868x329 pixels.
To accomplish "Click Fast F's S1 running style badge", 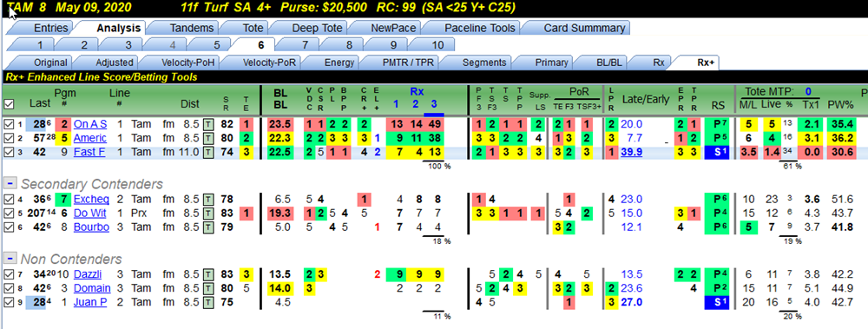I will point(718,152).
